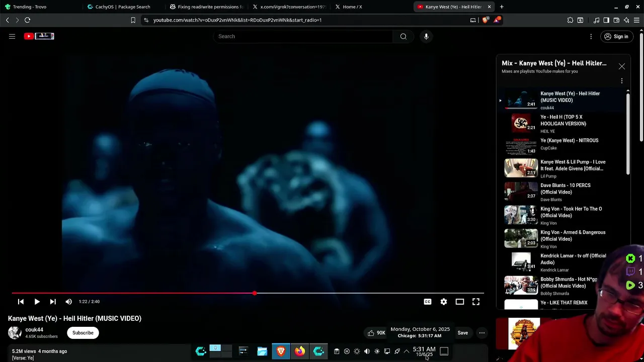Switch to Fixing read/write permissions tab
The width and height of the screenshot is (644, 362).
[x=206, y=7]
